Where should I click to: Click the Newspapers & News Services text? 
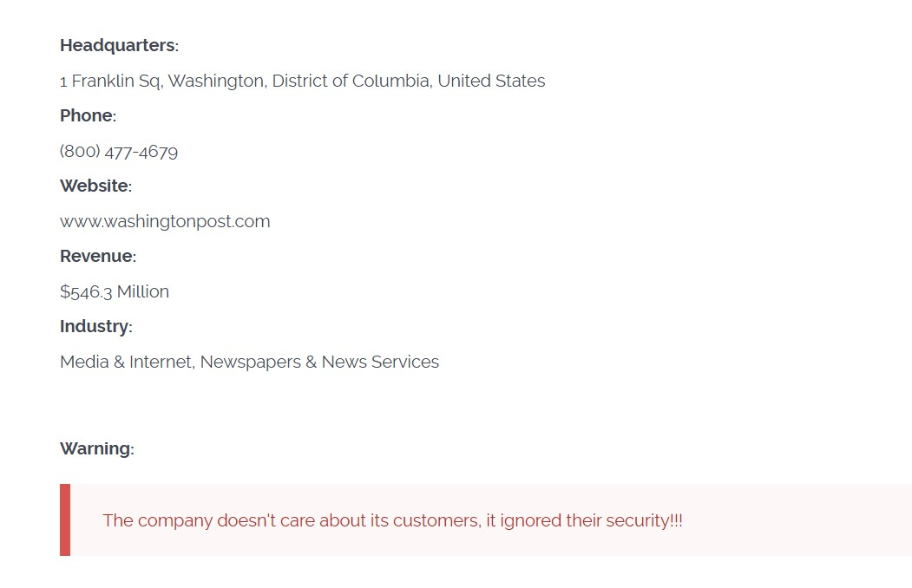click(x=319, y=363)
